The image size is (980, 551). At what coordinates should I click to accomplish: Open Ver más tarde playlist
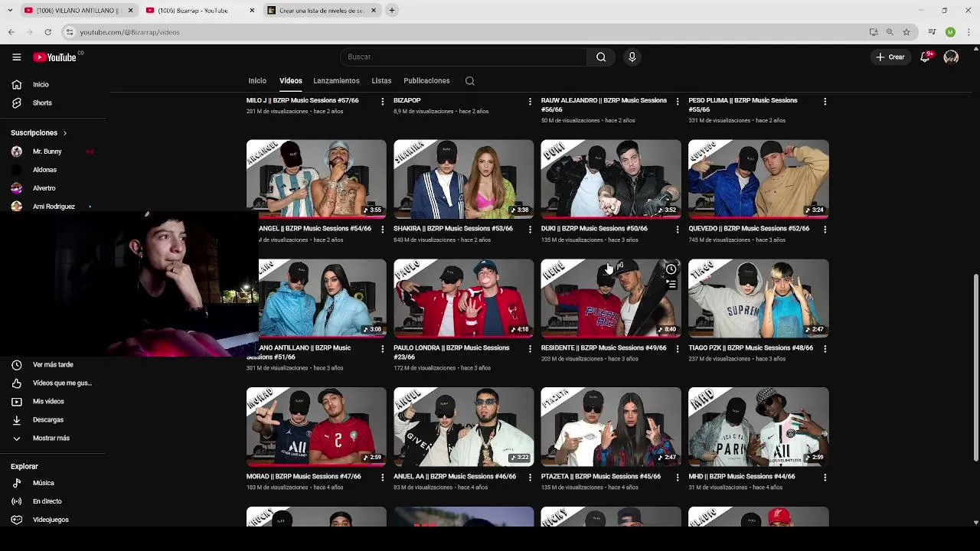pyautogui.click(x=52, y=365)
